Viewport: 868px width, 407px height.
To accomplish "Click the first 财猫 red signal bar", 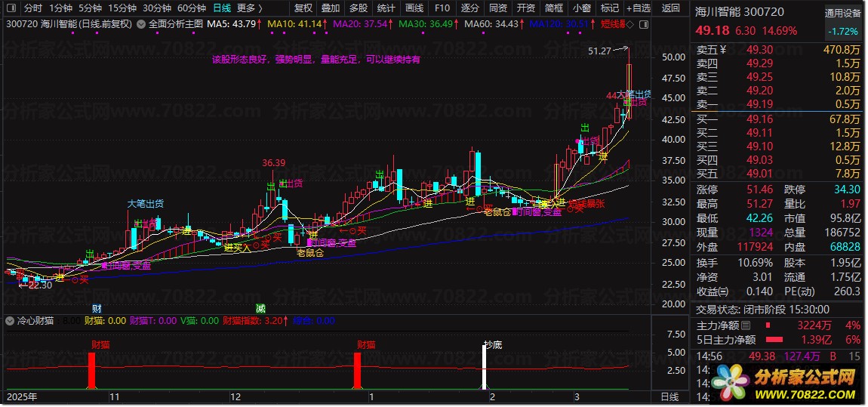I will click(92, 371).
